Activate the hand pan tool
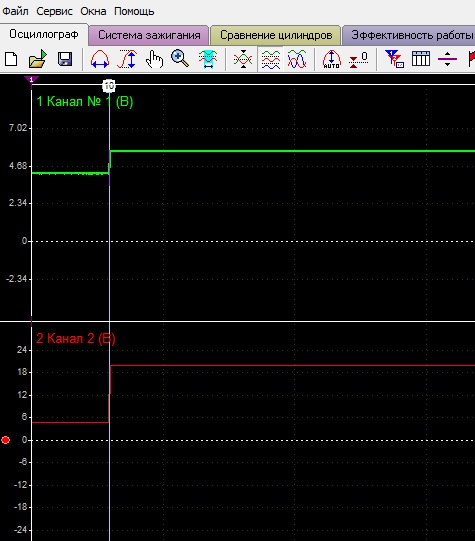The width and height of the screenshot is (475, 541). 154,59
